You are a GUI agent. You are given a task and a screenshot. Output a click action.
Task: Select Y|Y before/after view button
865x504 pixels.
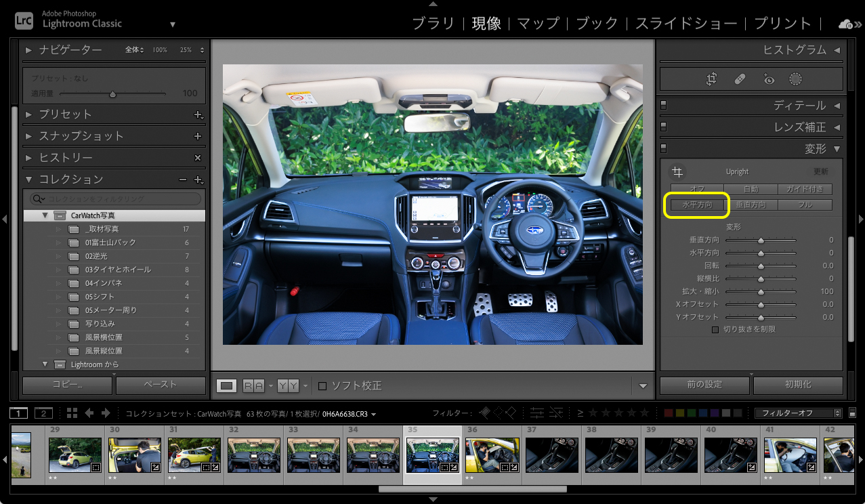click(x=288, y=385)
